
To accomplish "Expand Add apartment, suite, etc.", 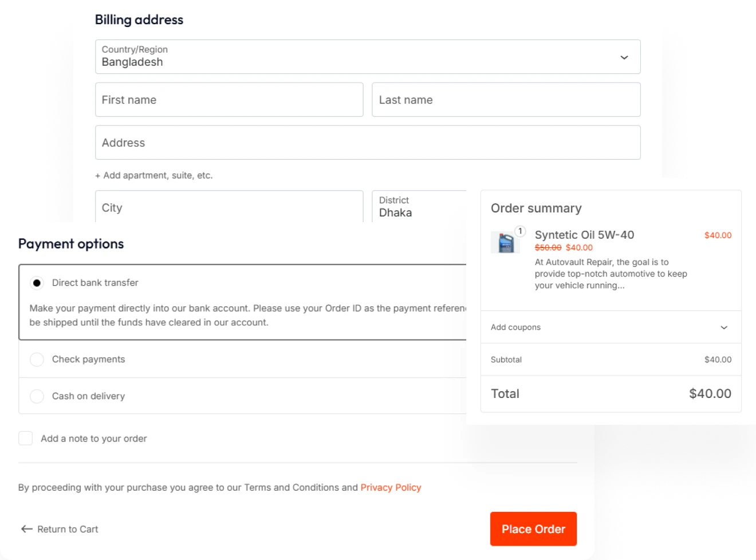I will [154, 175].
